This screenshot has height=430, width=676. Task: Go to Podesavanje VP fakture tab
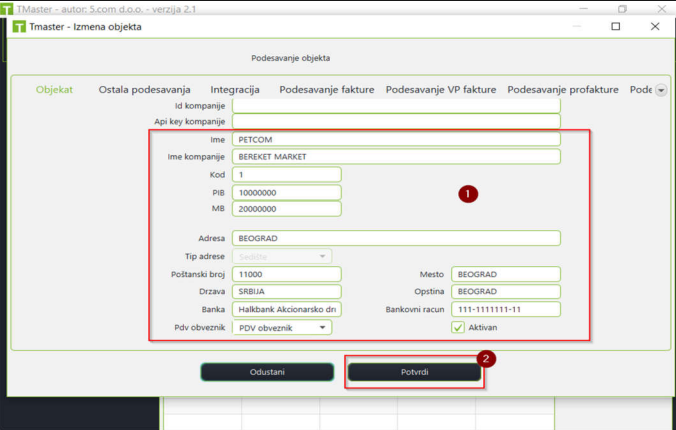[441, 90]
